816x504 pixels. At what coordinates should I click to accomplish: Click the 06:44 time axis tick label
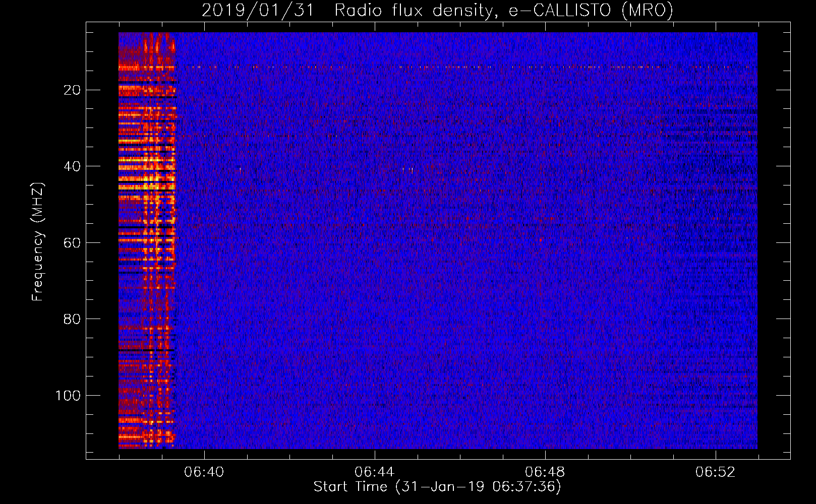(374, 472)
